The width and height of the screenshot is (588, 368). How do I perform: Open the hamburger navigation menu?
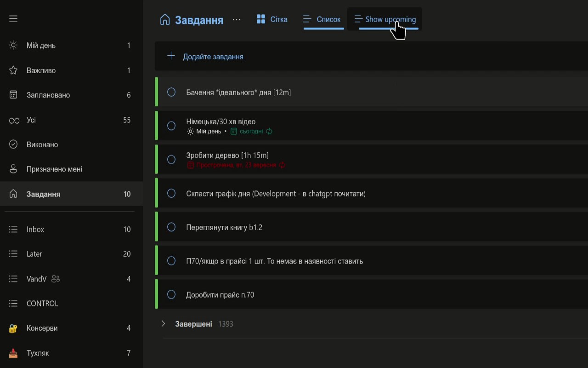tap(13, 19)
